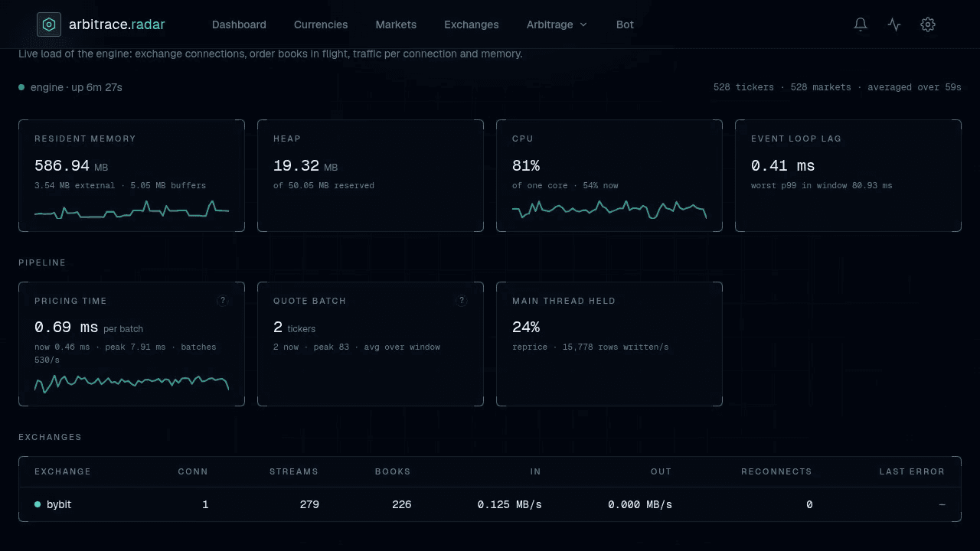The height and width of the screenshot is (551, 980).
Task: Click the 24% main thread held value
Action: 526,328
